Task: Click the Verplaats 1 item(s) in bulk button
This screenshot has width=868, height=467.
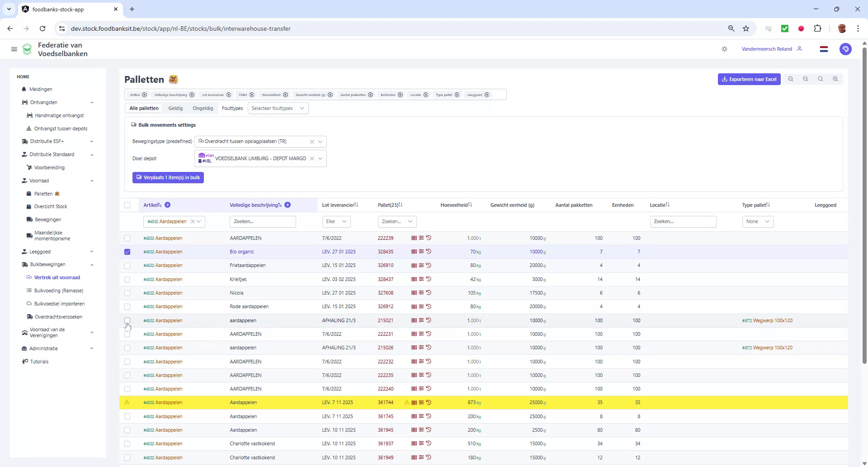Action: 168,177
